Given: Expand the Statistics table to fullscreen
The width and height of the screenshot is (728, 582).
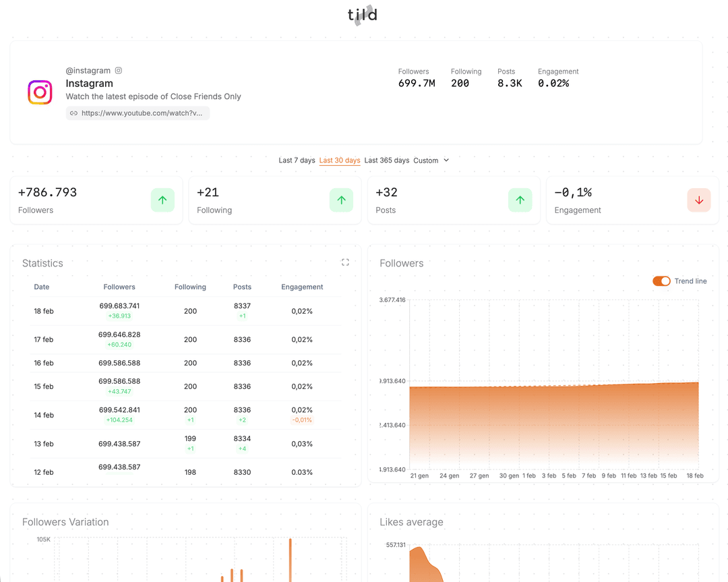Looking at the screenshot, I should click(345, 262).
